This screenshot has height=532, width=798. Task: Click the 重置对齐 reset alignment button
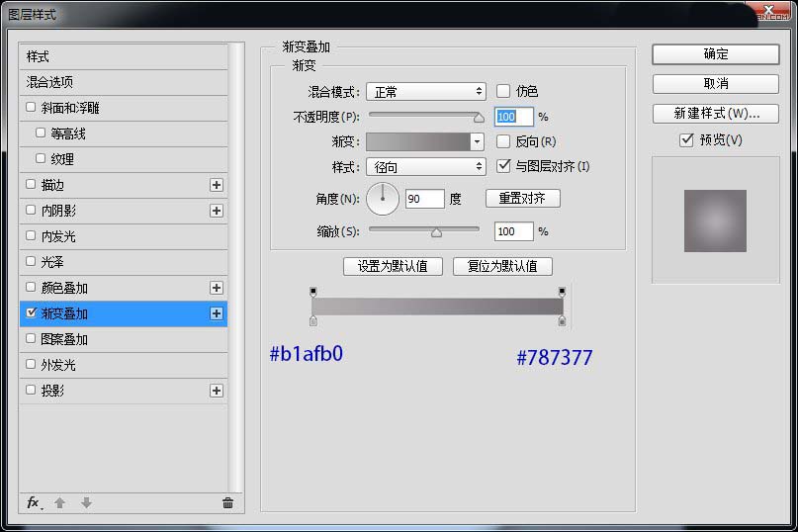click(522, 199)
